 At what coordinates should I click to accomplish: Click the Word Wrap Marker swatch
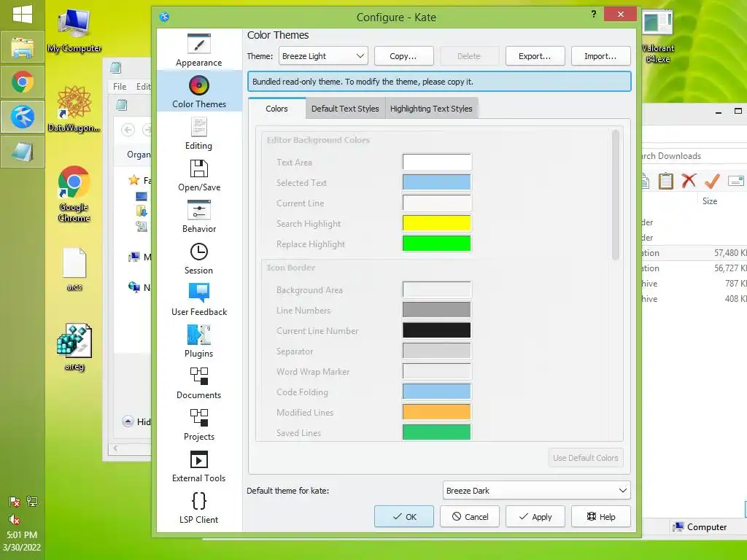click(x=437, y=371)
